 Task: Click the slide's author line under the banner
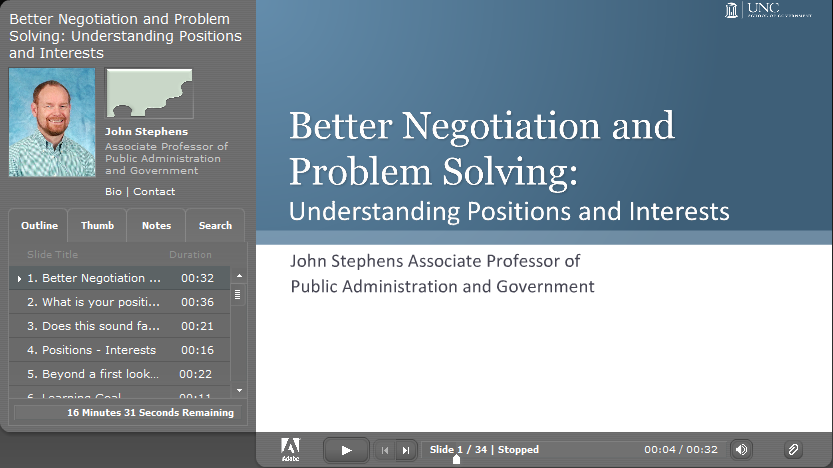pos(442,274)
